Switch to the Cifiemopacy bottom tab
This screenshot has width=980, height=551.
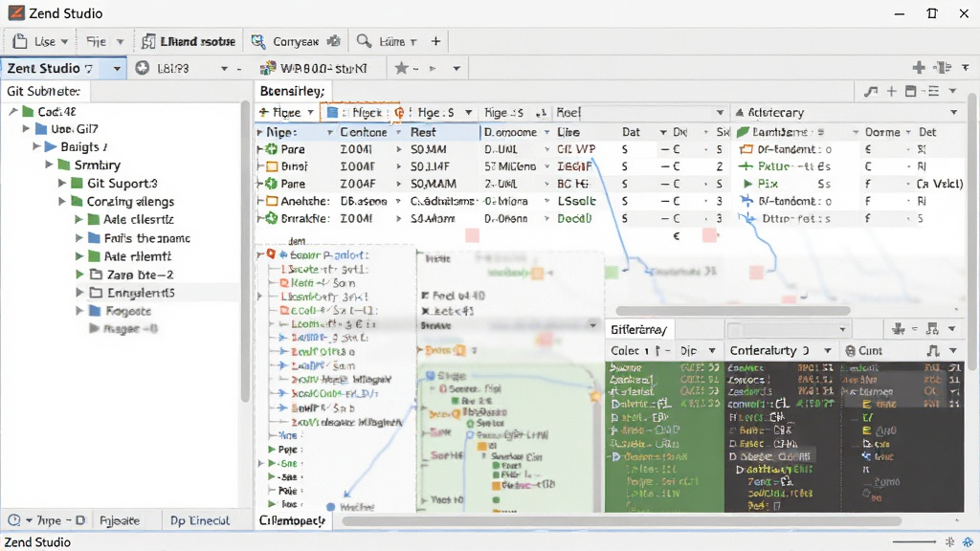coord(292,520)
